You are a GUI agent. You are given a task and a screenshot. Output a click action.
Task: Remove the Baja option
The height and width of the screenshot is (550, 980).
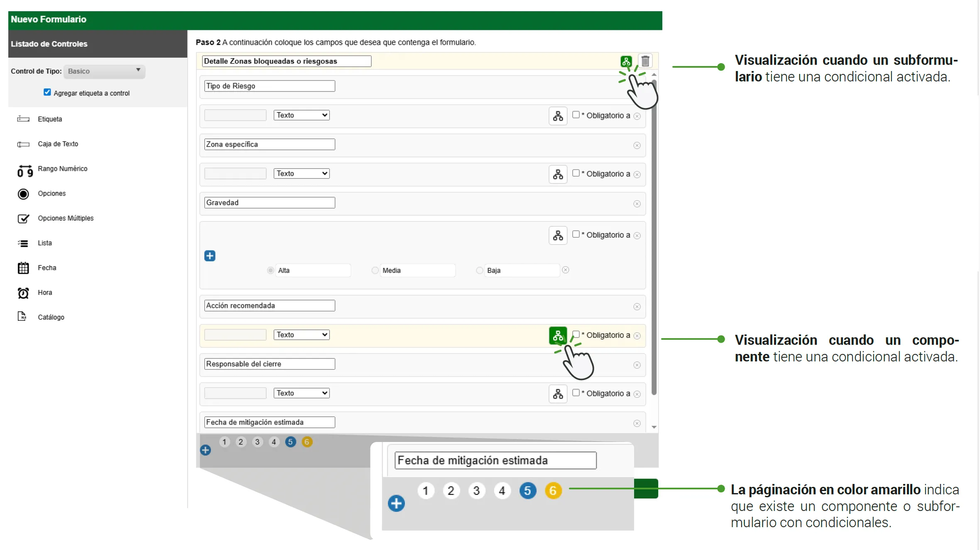click(x=566, y=270)
